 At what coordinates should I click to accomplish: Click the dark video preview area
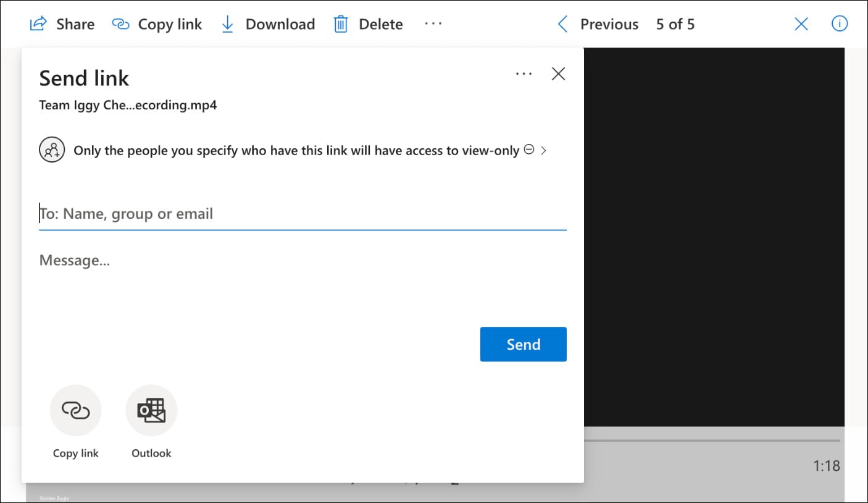pos(713,235)
